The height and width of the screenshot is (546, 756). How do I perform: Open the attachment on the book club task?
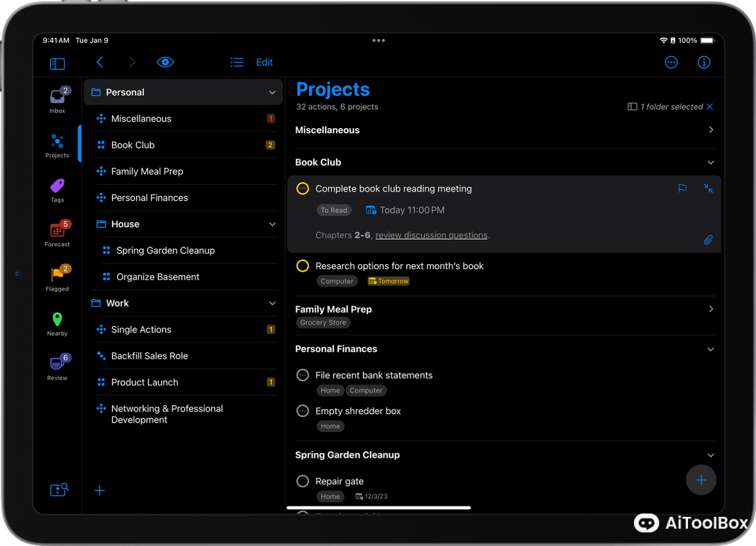point(708,240)
